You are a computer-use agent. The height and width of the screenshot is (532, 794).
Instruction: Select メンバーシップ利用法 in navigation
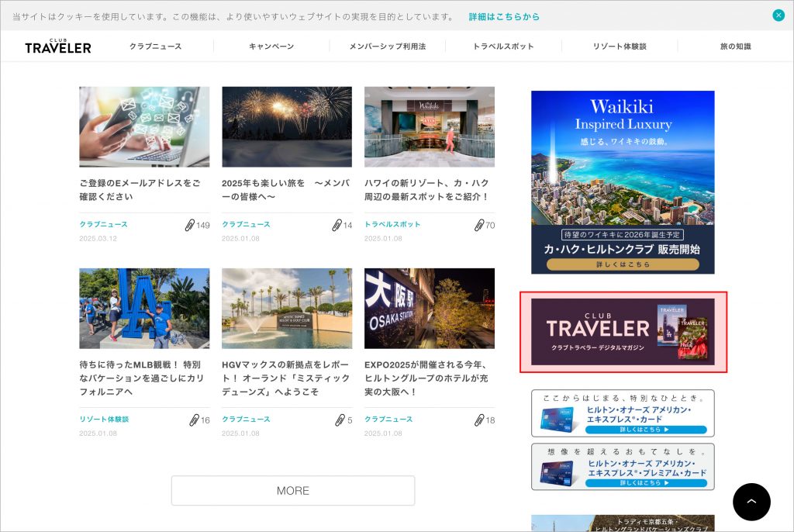coord(387,47)
